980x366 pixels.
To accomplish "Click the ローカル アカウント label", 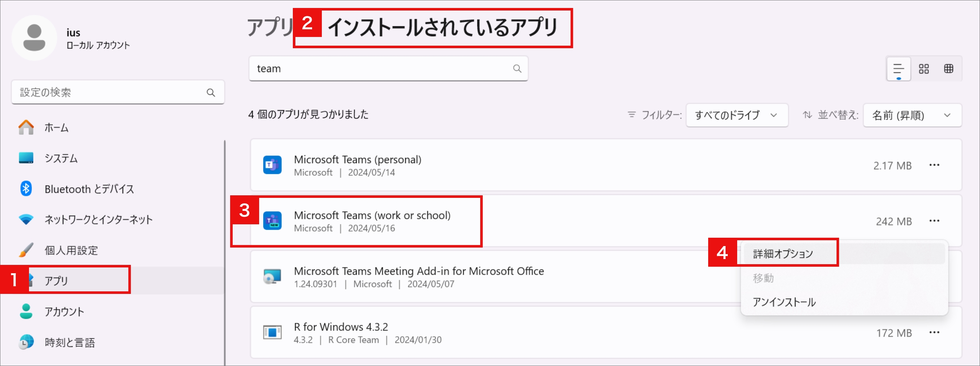I will click(98, 45).
